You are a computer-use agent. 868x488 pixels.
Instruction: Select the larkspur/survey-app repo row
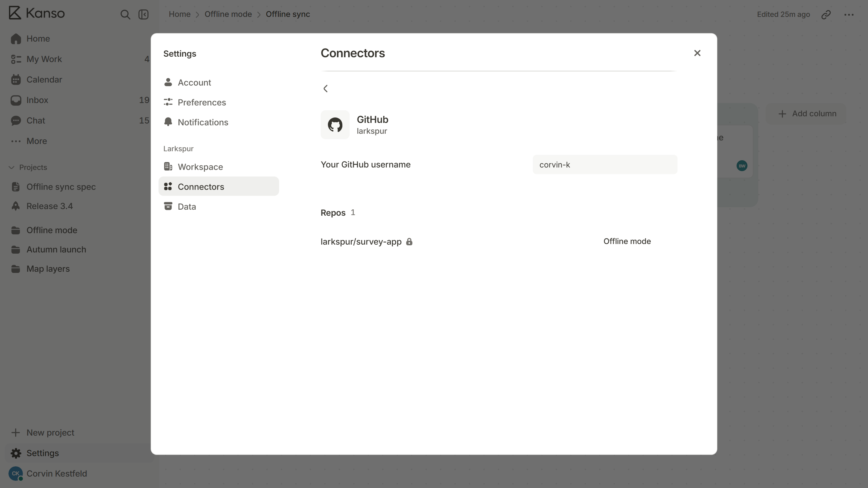[499, 242]
